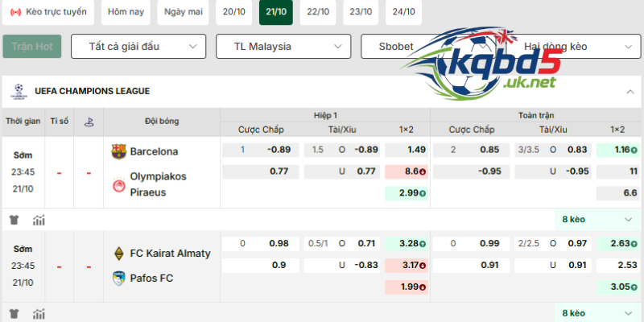Toggle the Trận Hot filter
This screenshot has height=322, width=644.
point(32,47)
